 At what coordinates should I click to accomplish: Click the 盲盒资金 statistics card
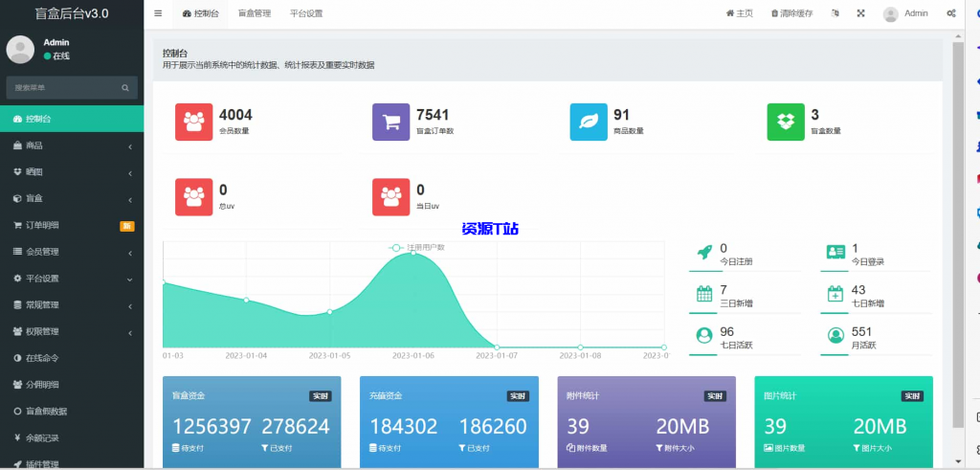252,422
